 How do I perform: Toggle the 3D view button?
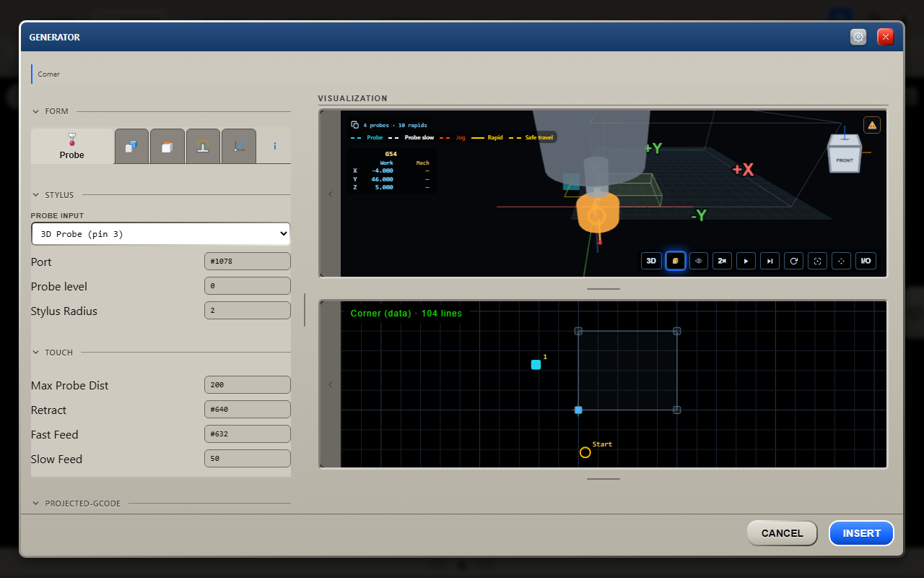tap(651, 261)
